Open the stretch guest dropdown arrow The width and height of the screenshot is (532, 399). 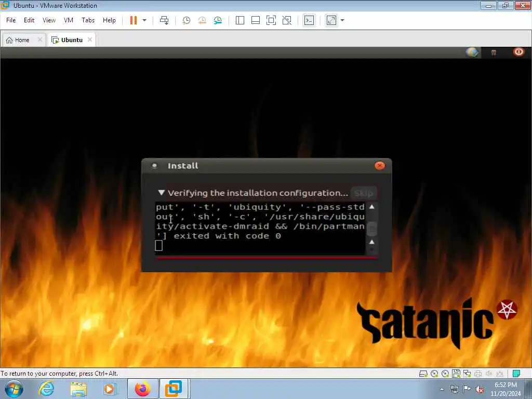tap(342, 20)
